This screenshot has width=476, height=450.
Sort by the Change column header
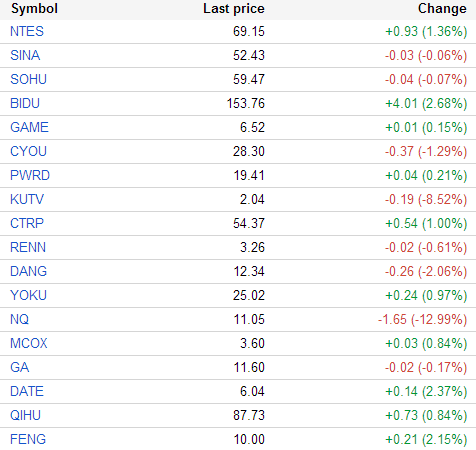pos(442,9)
